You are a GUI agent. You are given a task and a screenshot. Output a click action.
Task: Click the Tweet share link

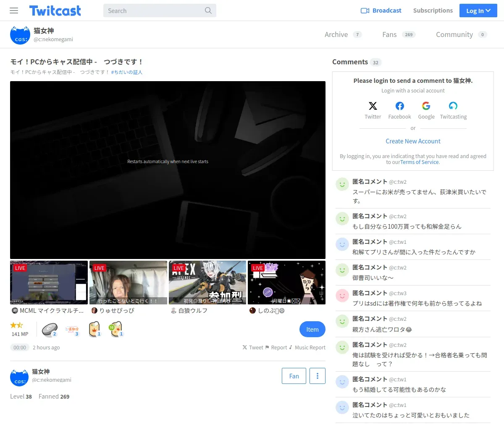253,348
